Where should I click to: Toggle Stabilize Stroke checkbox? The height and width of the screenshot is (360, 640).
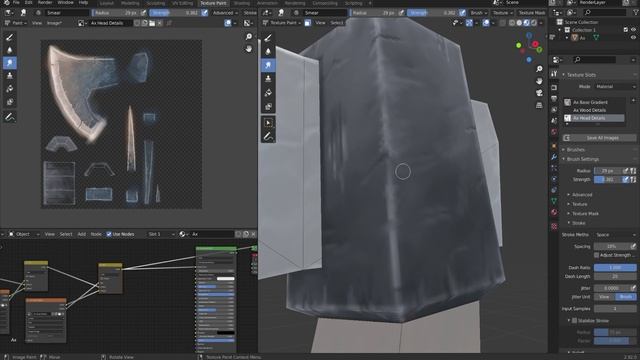(574, 320)
